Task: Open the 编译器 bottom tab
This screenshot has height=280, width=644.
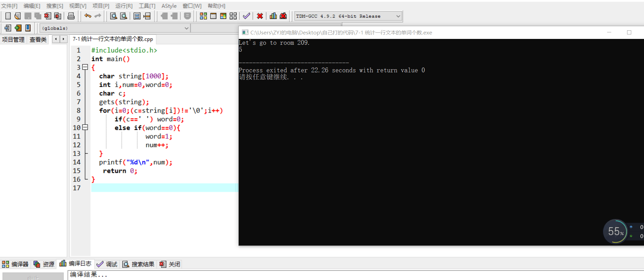Action: point(15,264)
